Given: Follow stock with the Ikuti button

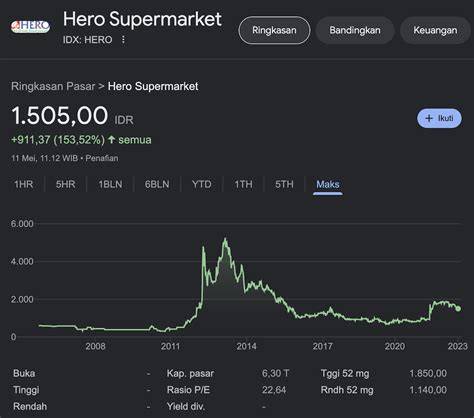Looking at the screenshot, I should pyautogui.click(x=439, y=118).
